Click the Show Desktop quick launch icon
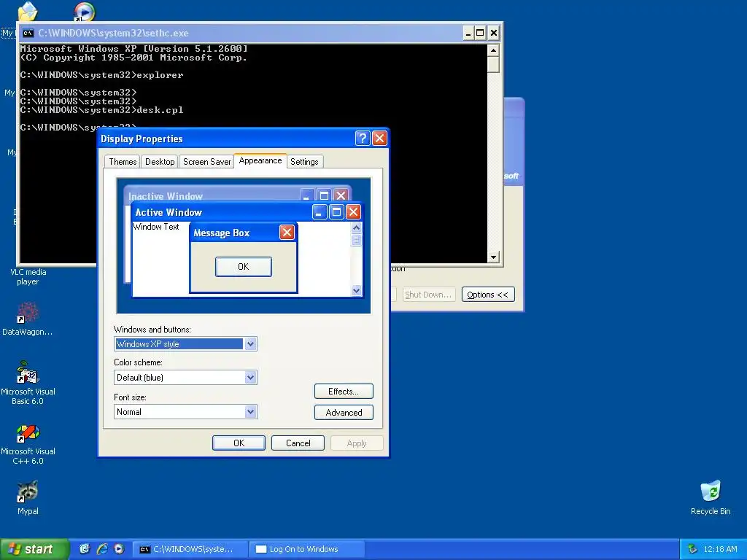 [85, 549]
